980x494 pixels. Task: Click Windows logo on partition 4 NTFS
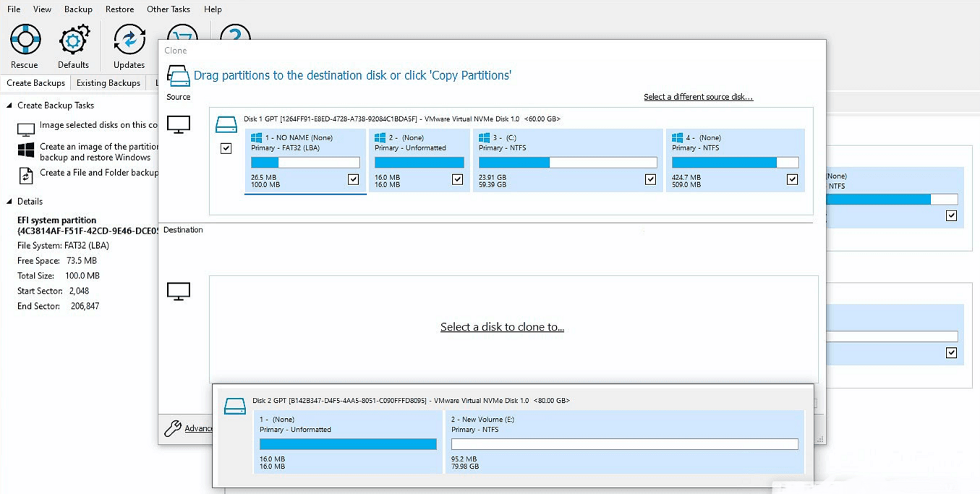[x=677, y=137]
